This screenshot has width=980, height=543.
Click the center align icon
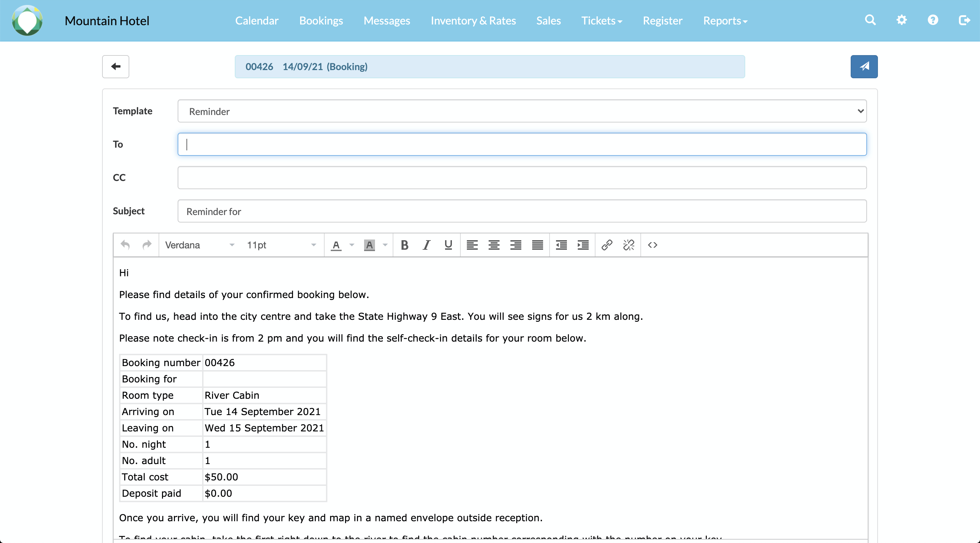pyautogui.click(x=494, y=245)
